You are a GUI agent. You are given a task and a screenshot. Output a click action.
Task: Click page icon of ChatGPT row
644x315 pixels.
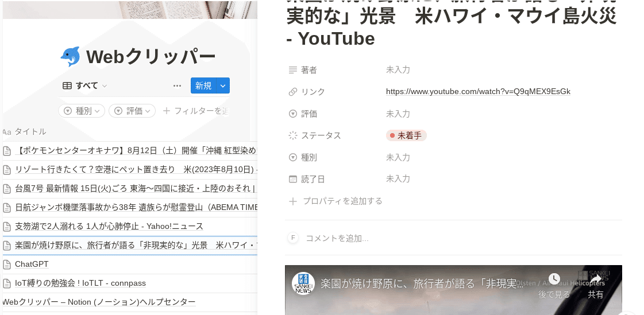click(x=6, y=264)
